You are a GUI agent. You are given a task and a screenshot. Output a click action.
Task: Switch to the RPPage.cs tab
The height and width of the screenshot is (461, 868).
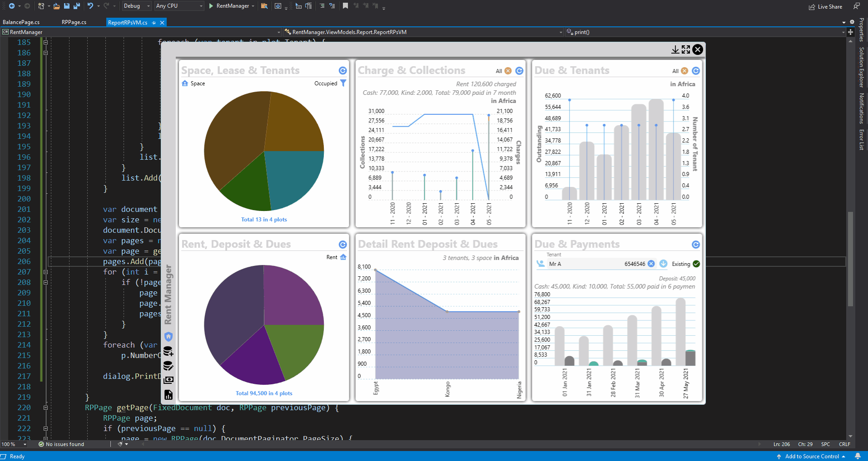point(74,22)
